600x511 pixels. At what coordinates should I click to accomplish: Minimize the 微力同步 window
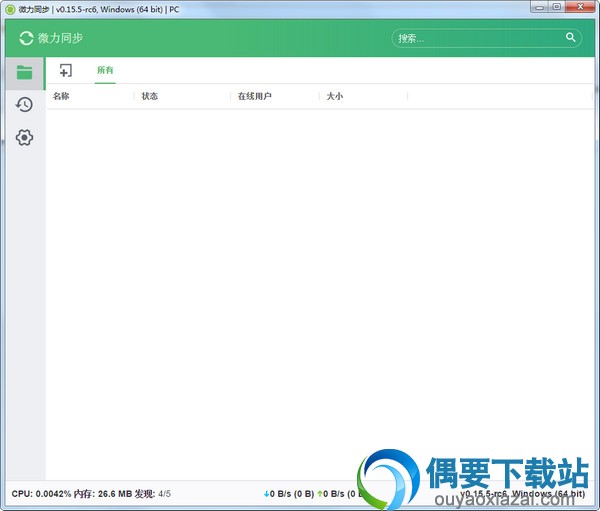point(540,7)
